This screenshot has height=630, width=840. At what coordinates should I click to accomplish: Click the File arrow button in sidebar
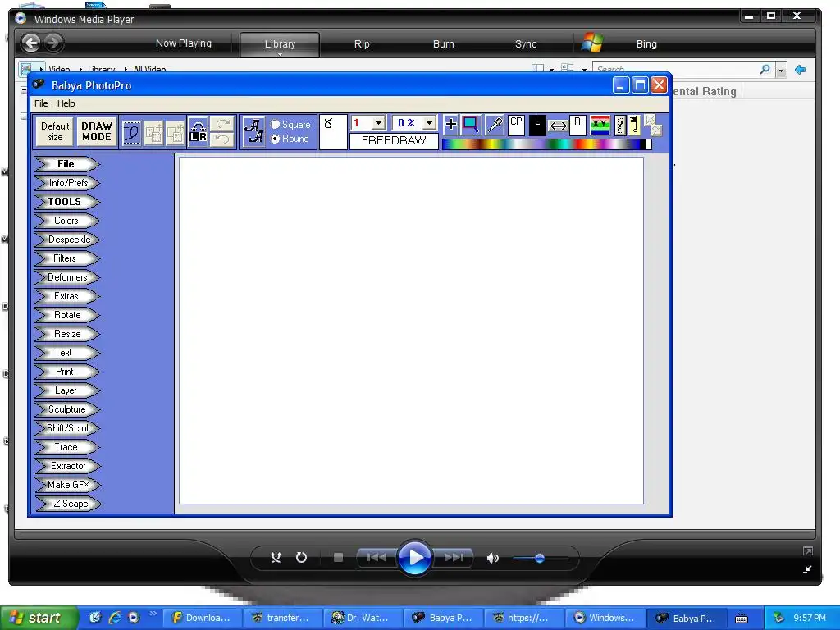pyautogui.click(x=66, y=164)
